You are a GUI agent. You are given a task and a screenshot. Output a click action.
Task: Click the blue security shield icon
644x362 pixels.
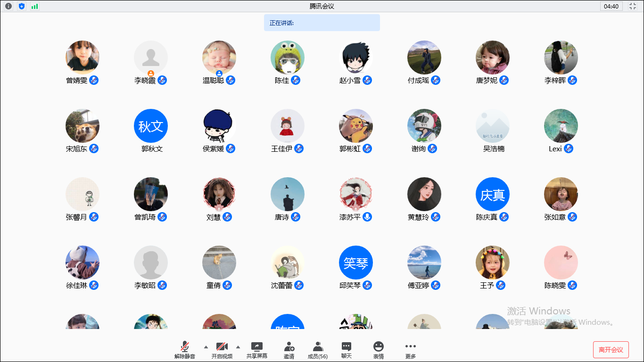pos(22,6)
